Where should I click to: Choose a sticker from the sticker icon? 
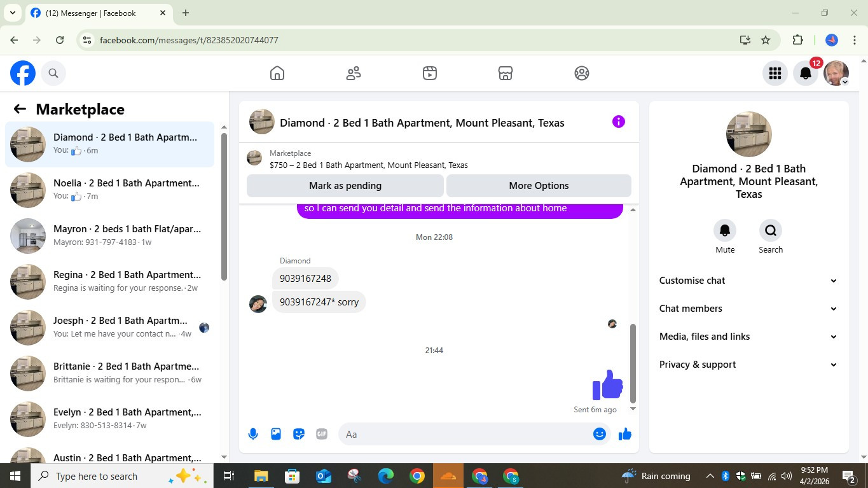[x=299, y=434]
